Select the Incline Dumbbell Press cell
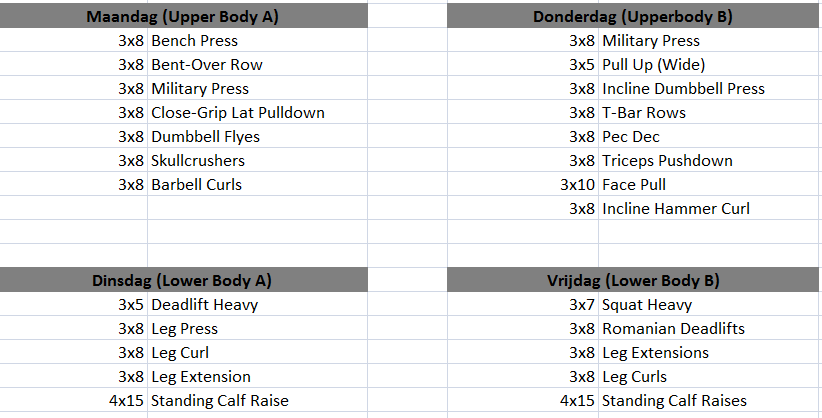Image resolution: width=822 pixels, height=418 pixels. pos(683,89)
